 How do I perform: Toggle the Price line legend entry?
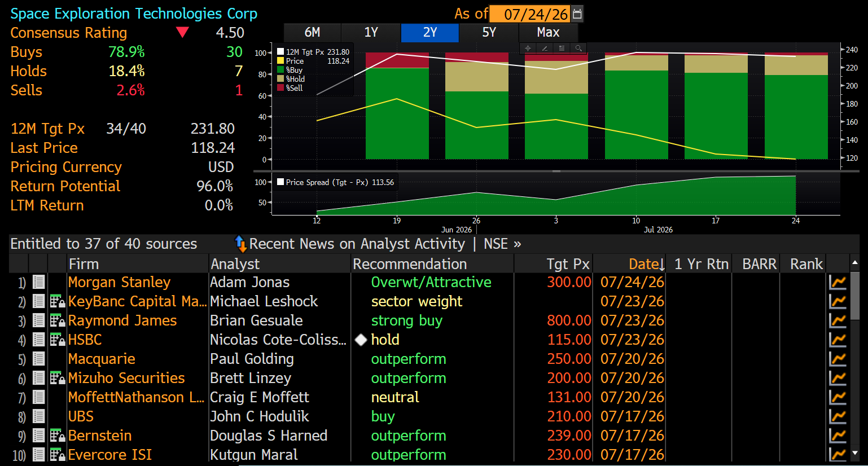coord(291,61)
